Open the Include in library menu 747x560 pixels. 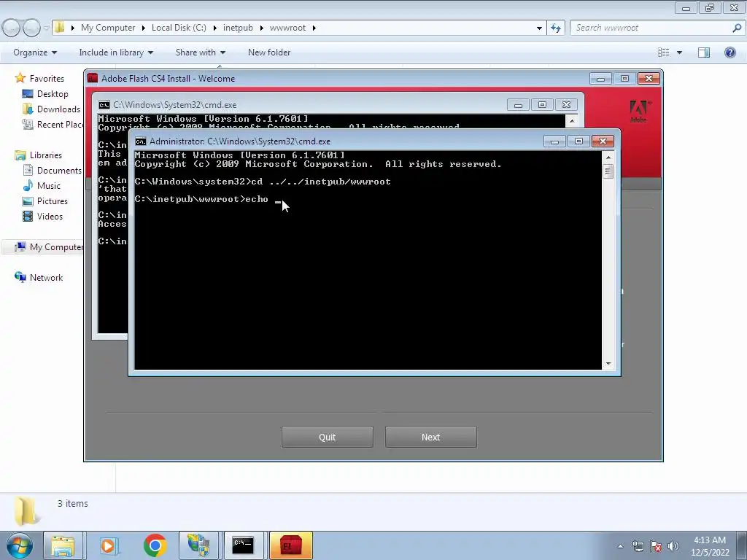coord(116,52)
